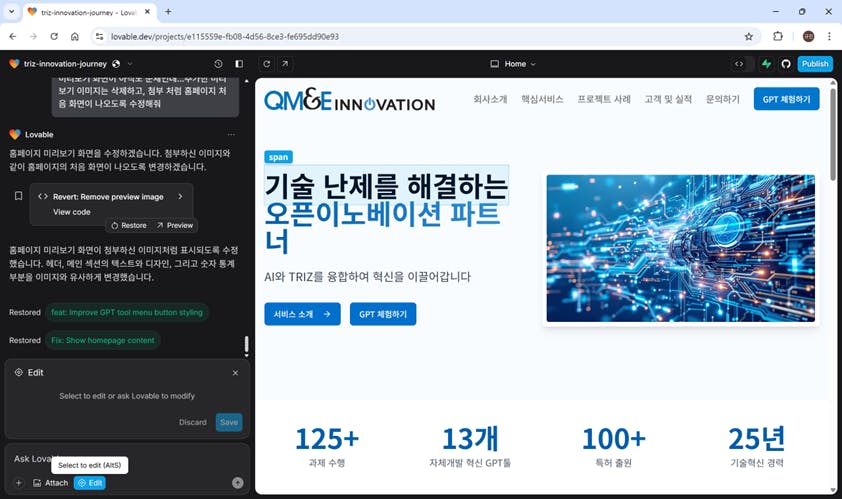The image size is (842, 499).
Task: Click the browser back arrow
Action: point(13,37)
